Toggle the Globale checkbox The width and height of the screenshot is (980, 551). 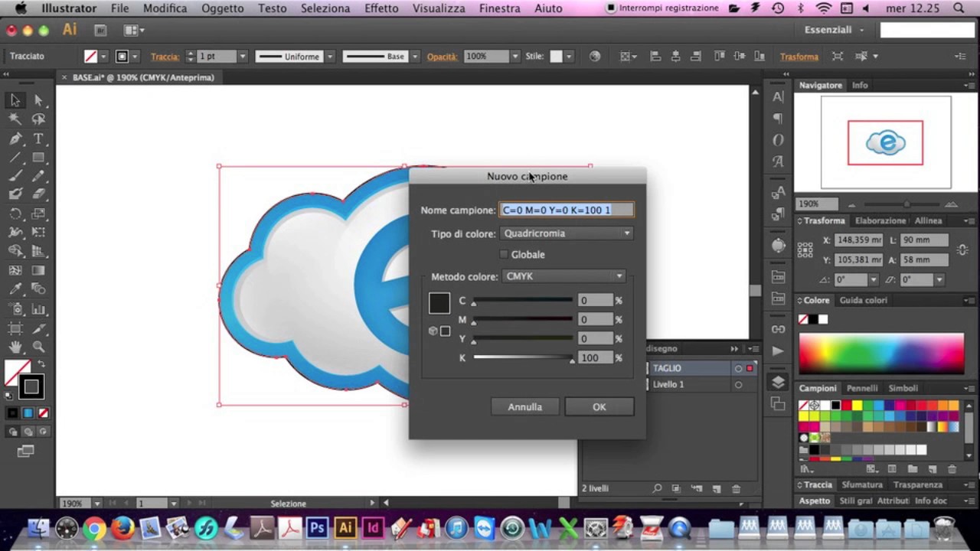click(x=504, y=254)
